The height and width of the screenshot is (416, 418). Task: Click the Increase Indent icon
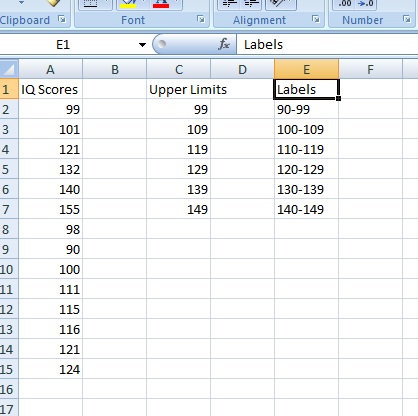click(252, 4)
